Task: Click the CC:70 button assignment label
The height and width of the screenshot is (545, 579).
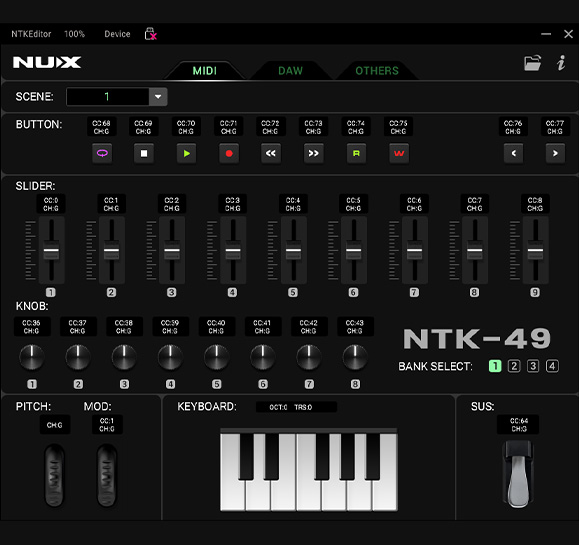Action: (186, 127)
